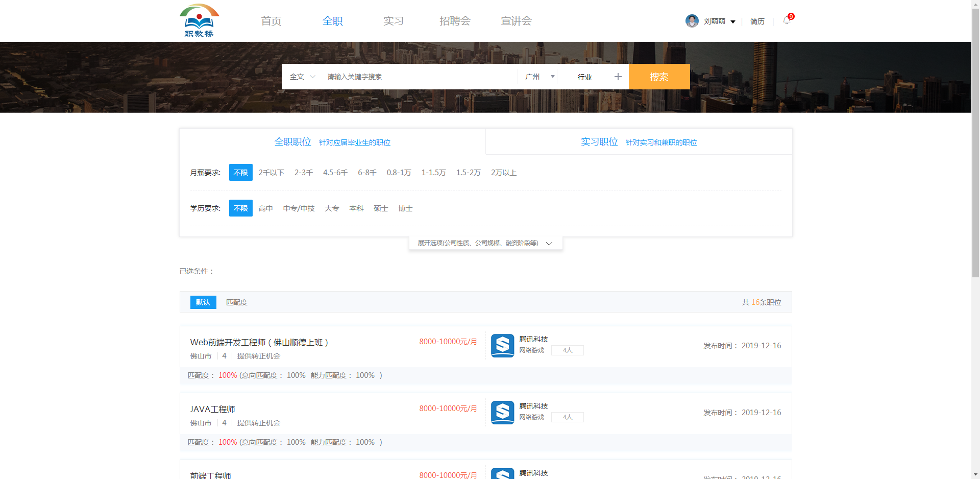The image size is (980, 479).
Task: Open 实习 navigation item
Action: [394, 21]
